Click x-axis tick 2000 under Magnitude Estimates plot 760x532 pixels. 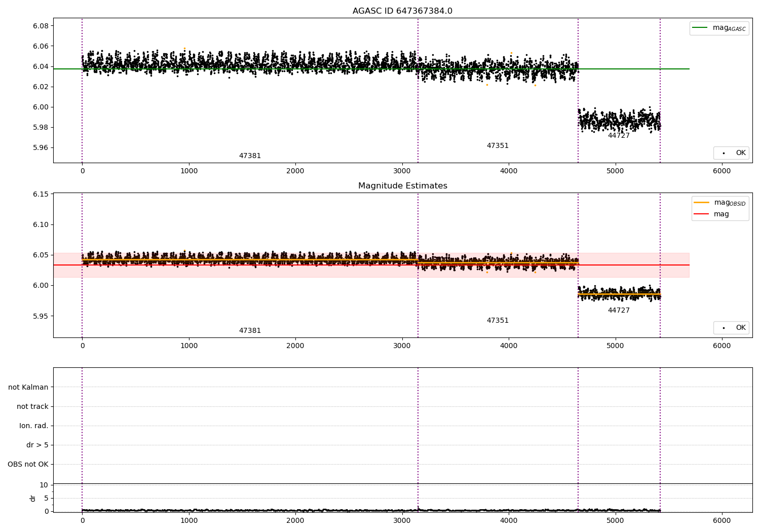pyautogui.click(x=295, y=346)
